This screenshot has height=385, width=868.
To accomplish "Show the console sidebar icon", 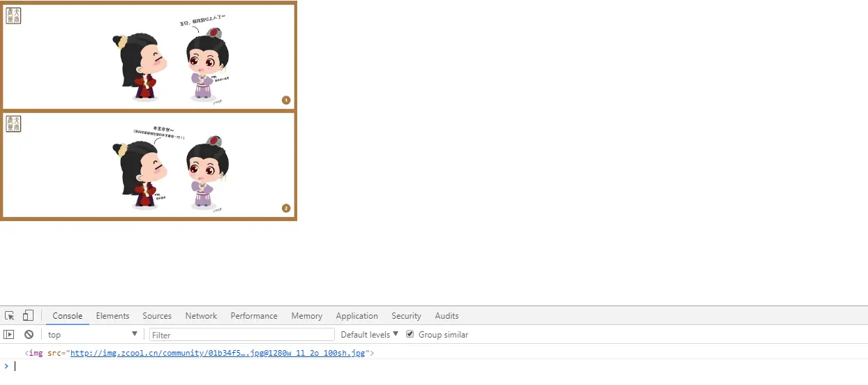I will [x=9, y=335].
